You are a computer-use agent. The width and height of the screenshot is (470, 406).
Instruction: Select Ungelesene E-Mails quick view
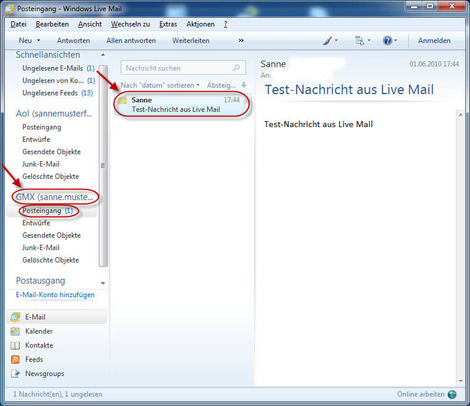58,68
